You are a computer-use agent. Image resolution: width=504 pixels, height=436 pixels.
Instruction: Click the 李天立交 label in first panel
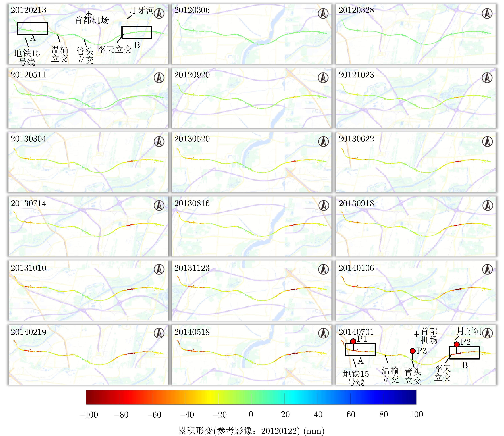click(115, 50)
